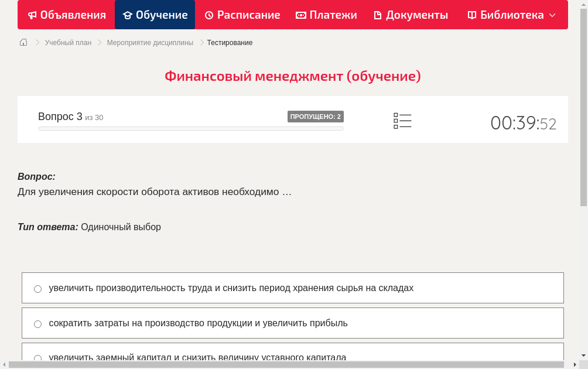The width and height of the screenshot is (588, 369).
Task: Click the ПРОПУЩЕНО: 2 badge
Action: 316,117
